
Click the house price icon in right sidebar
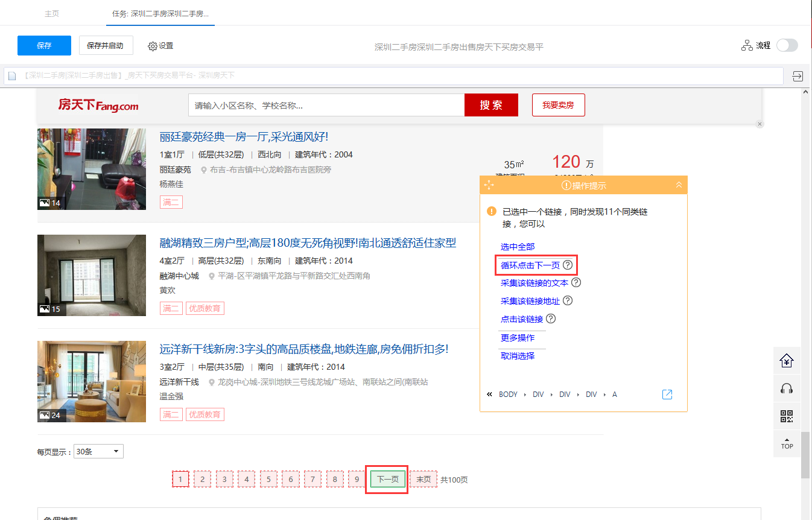(x=787, y=361)
